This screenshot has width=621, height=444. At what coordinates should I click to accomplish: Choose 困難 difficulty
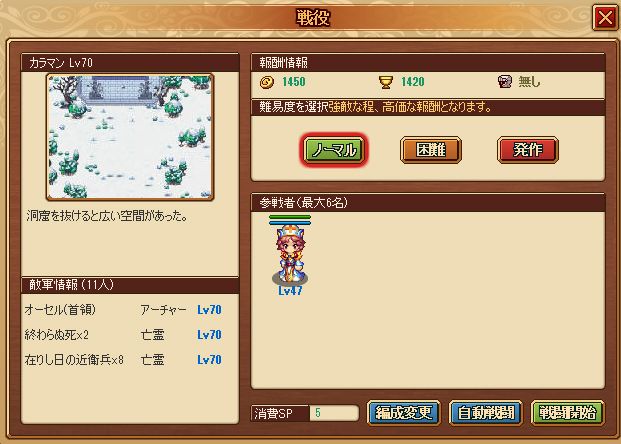point(431,150)
